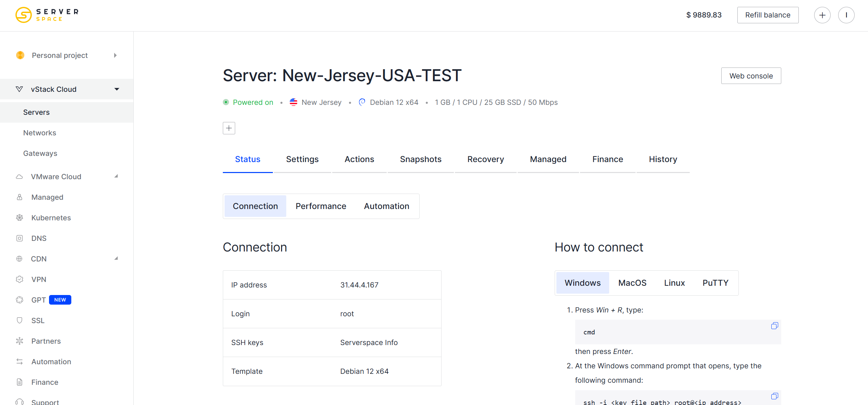Click the ssh -i command code block
868x405 pixels.
[x=678, y=398]
